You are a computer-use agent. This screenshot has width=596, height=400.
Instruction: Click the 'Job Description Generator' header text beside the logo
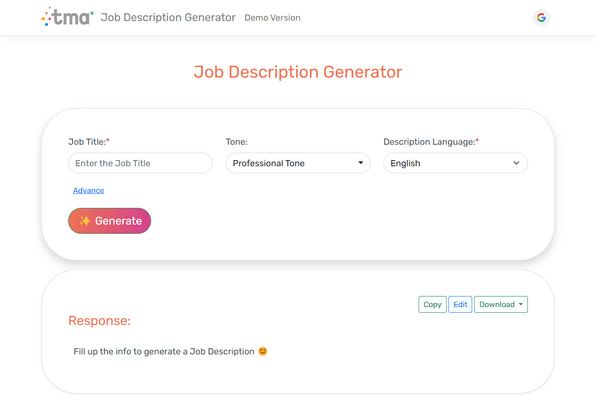168,17
